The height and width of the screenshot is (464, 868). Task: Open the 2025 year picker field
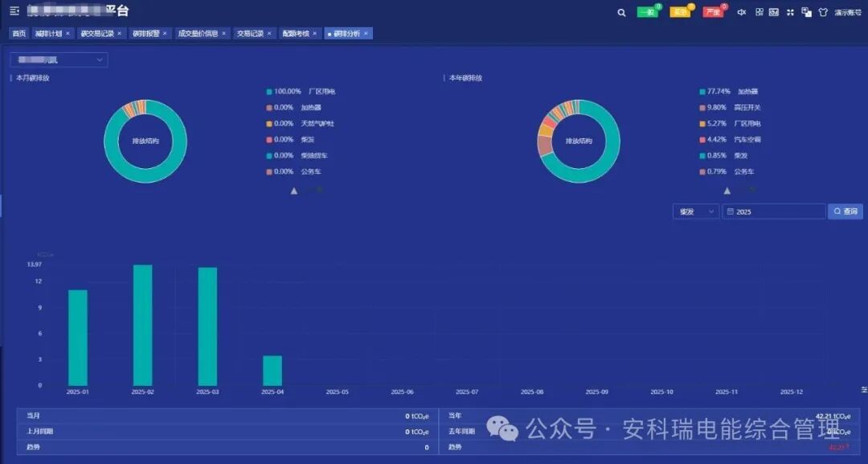774,211
